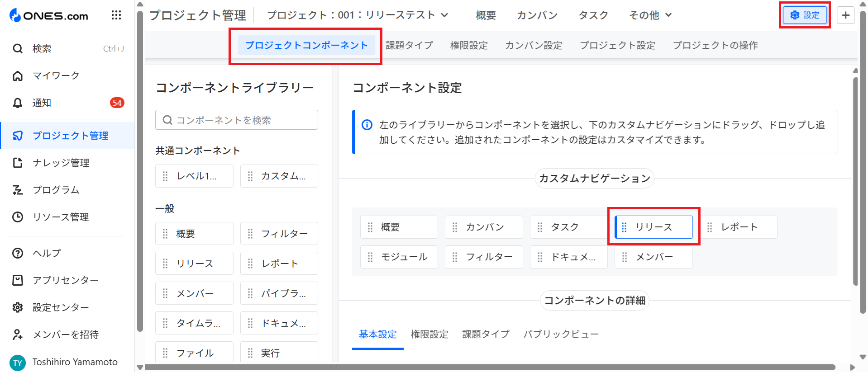Click the info icon in the hint banner
The width and height of the screenshot is (868, 372).
click(367, 125)
